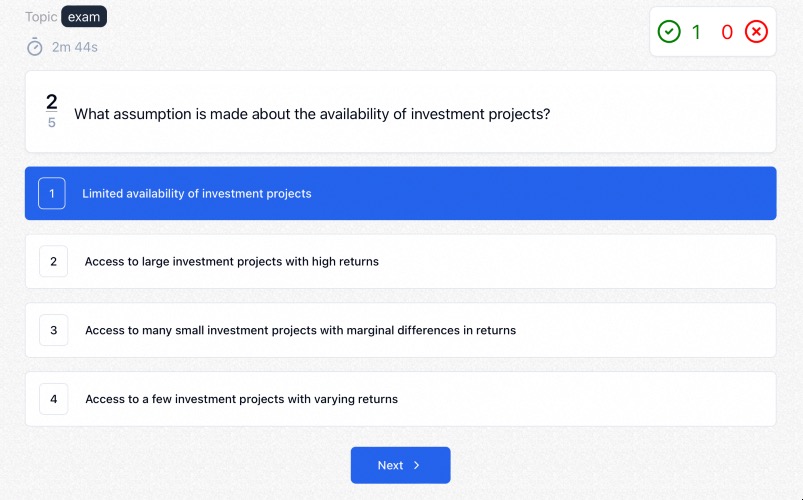Click the green correct-answers checkmark icon
This screenshot has height=500, width=803.
pos(669,32)
